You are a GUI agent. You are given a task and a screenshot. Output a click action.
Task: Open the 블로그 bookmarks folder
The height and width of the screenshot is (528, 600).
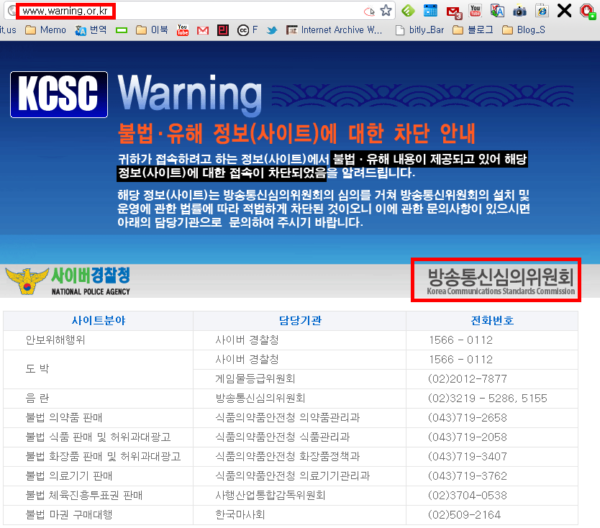click(x=473, y=30)
